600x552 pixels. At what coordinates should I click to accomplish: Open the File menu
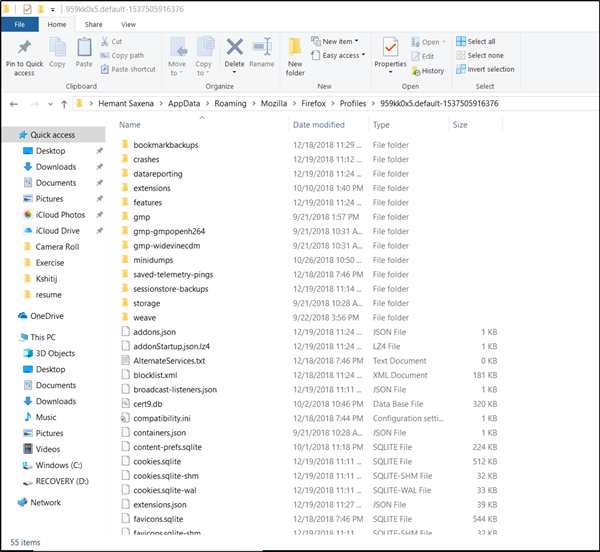pos(20,24)
